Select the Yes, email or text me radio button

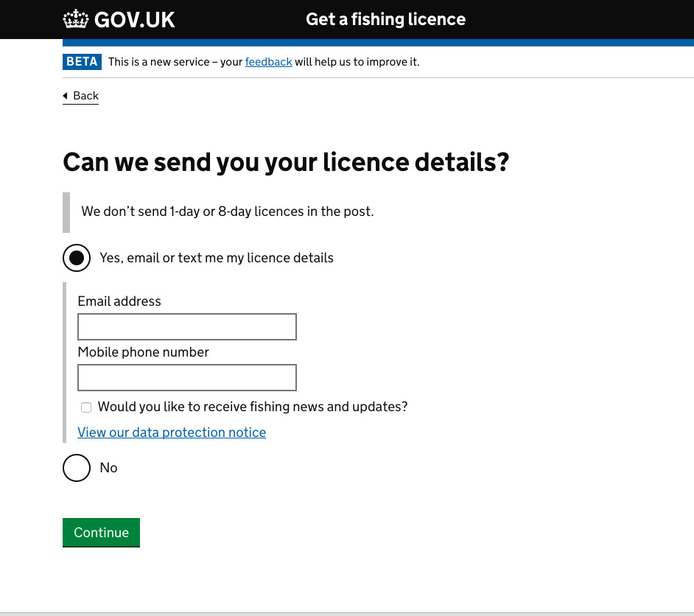[x=77, y=257]
